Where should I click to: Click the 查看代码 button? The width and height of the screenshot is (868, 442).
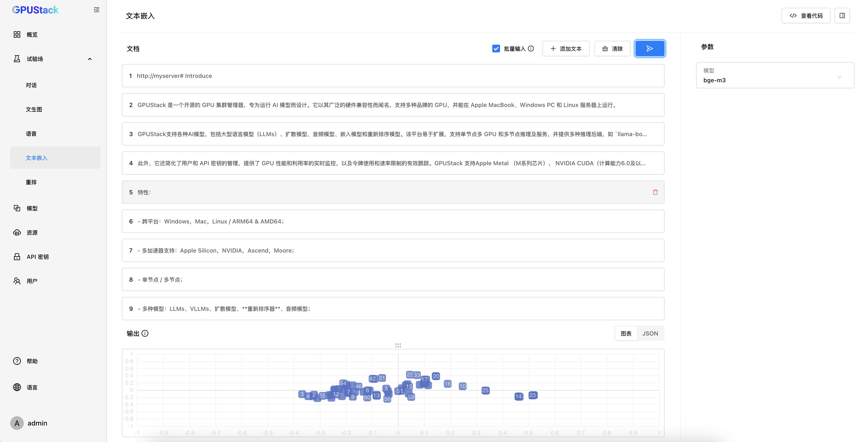click(x=806, y=16)
